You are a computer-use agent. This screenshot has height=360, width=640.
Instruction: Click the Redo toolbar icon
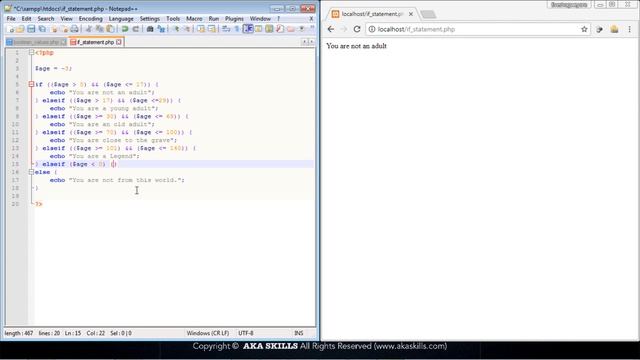[136, 29]
